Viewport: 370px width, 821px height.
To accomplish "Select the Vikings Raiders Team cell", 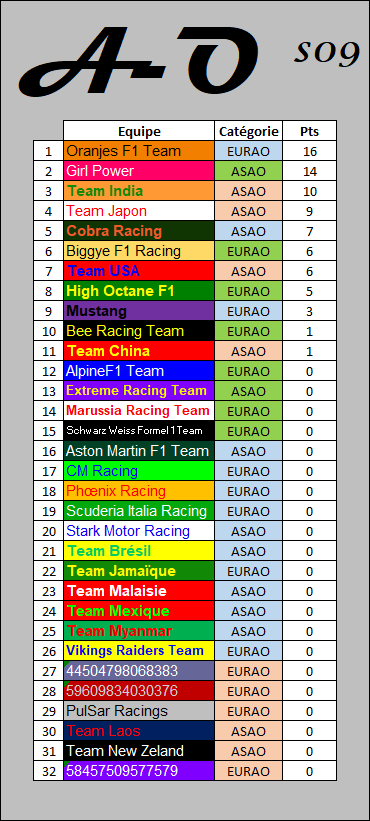I will pyautogui.click(x=139, y=651).
